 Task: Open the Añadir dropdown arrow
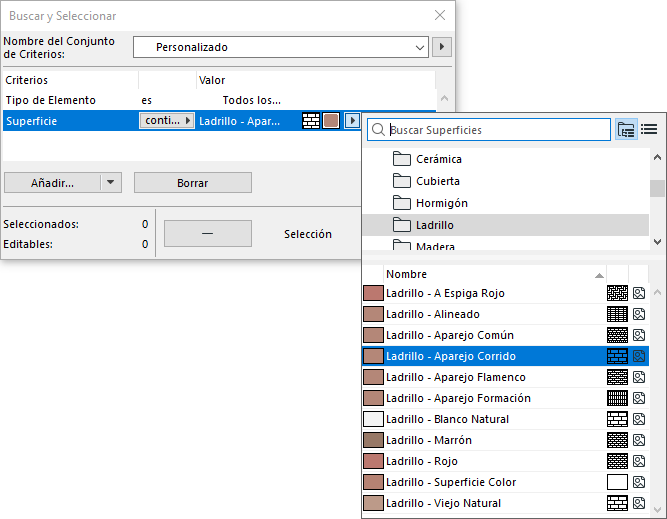click(111, 183)
